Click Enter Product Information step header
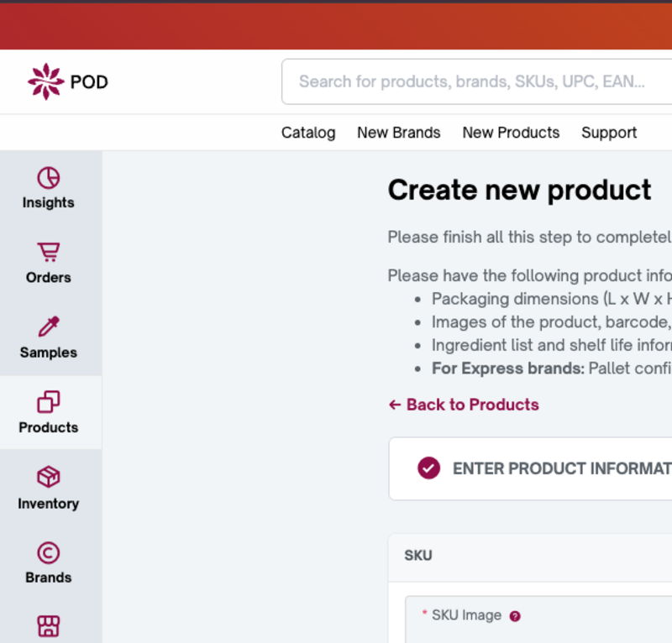The image size is (672, 643). 561,468
